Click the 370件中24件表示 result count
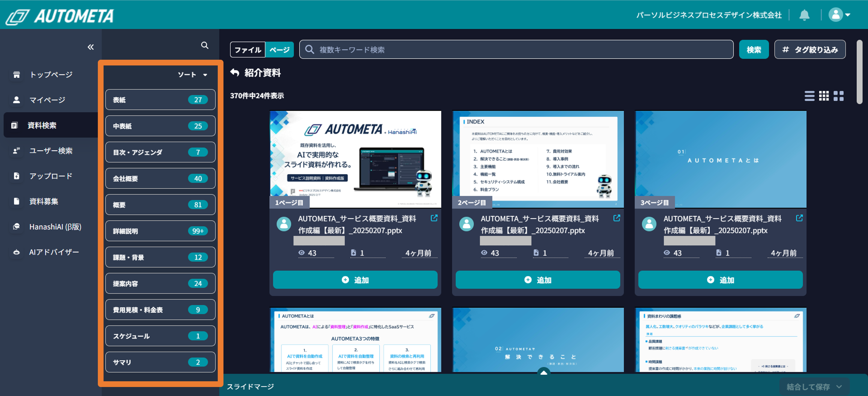This screenshot has width=868, height=396. coord(257,96)
